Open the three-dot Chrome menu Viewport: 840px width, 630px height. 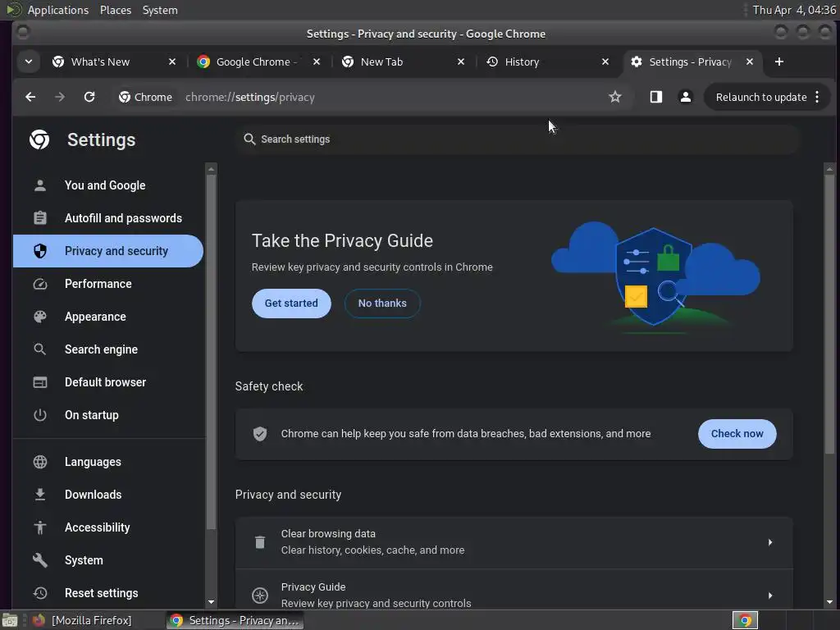pos(817,97)
